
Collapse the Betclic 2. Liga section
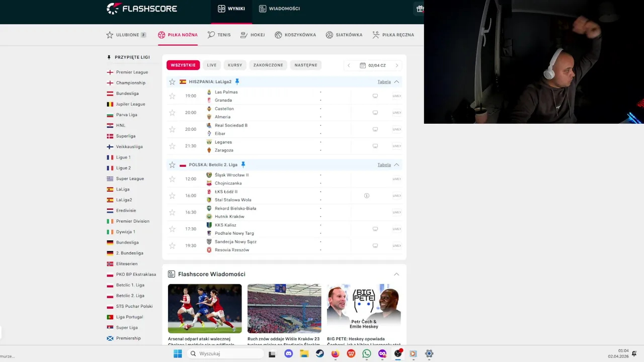[396, 164]
